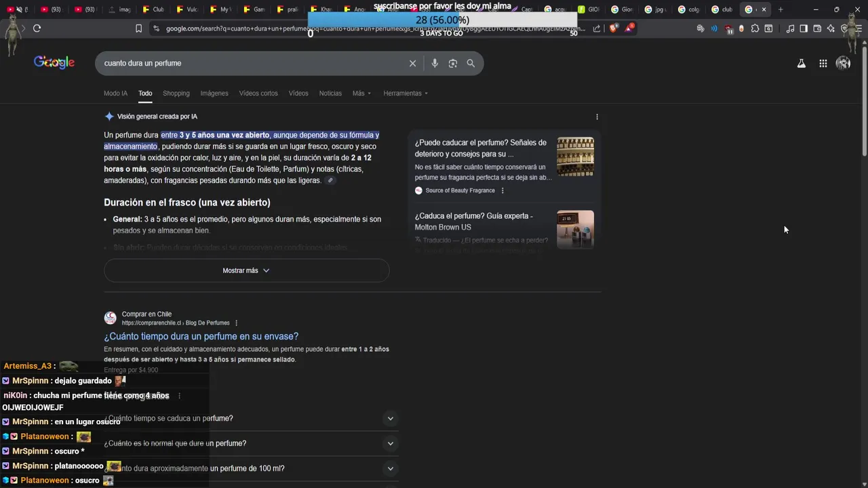The height and width of the screenshot is (488, 868).
Task: Submit search with the magnifier icon
Action: pyautogui.click(x=471, y=63)
